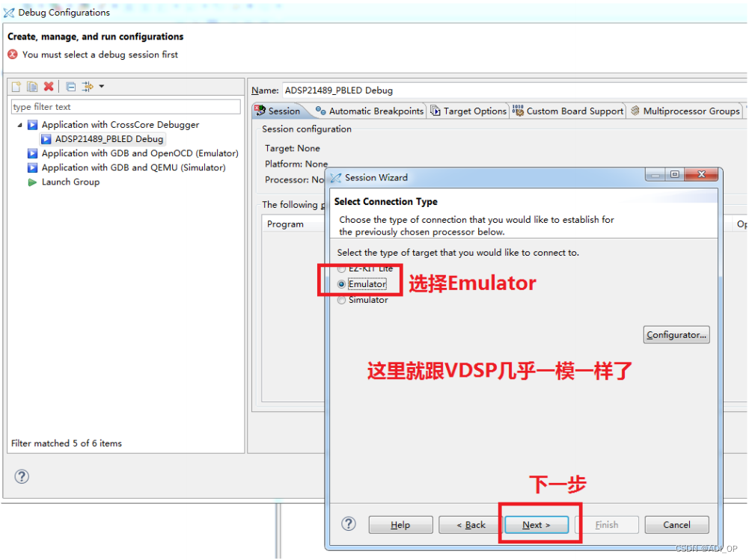Select ADSP21489_PBLED Debug configuration
This screenshot has height=560, width=749.
109,139
